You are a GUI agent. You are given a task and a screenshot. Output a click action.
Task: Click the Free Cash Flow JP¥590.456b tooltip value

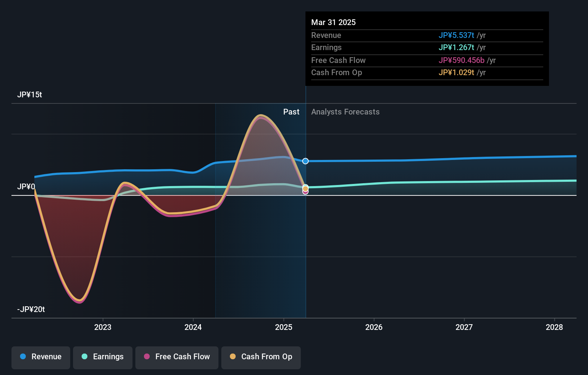[462, 60]
